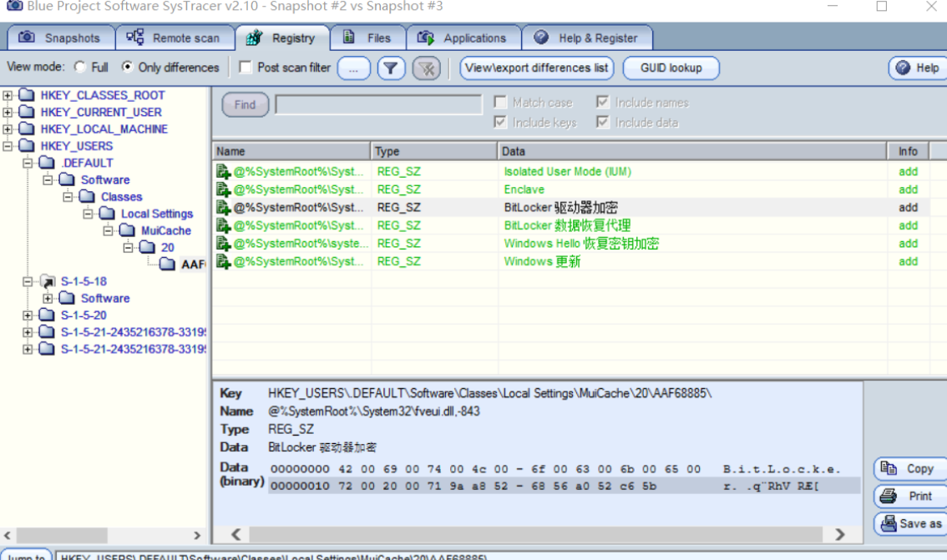Click the Snapshots tab camera icon
947x560 pixels.
click(26, 38)
